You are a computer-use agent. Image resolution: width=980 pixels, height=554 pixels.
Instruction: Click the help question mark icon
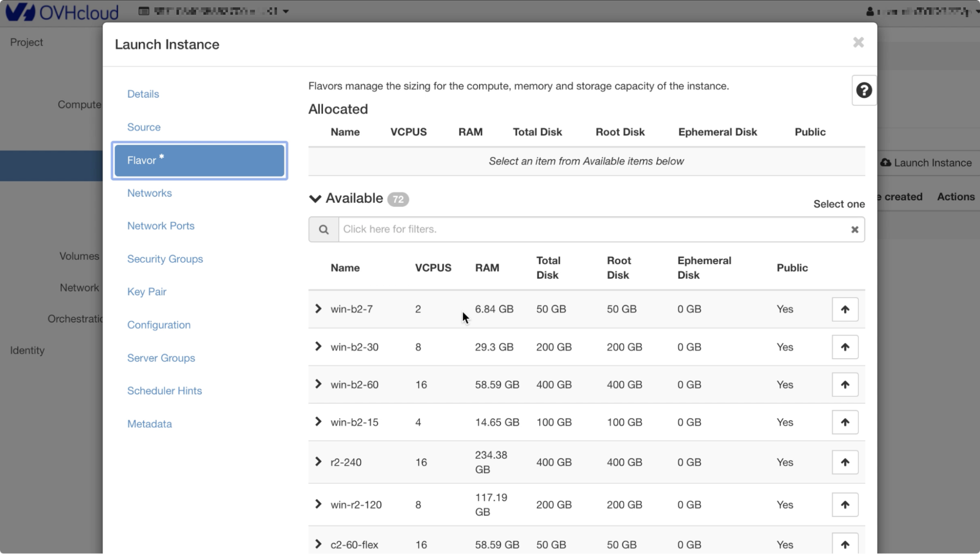pyautogui.click(x=864, y=91)
